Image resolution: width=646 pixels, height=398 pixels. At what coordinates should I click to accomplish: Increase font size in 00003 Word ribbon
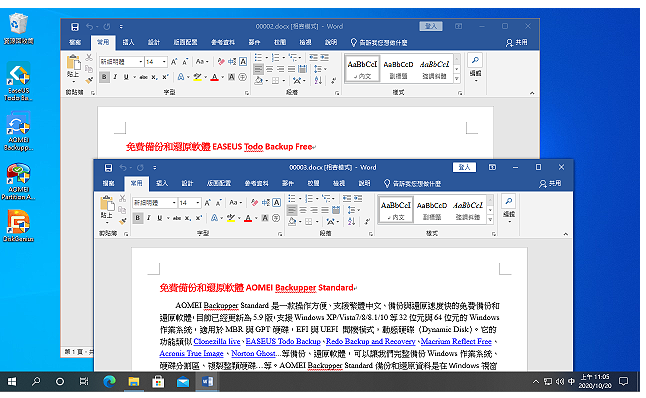click(x=208, y=203)
